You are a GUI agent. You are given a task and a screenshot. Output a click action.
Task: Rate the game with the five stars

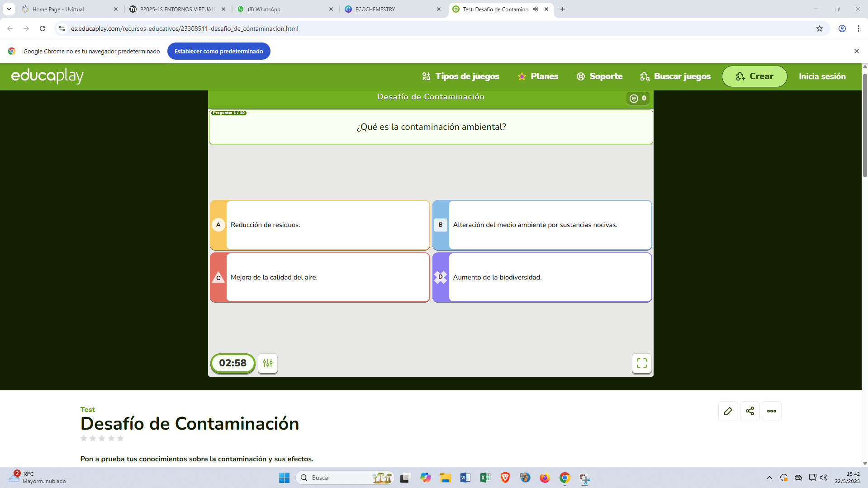pos(102,438)
